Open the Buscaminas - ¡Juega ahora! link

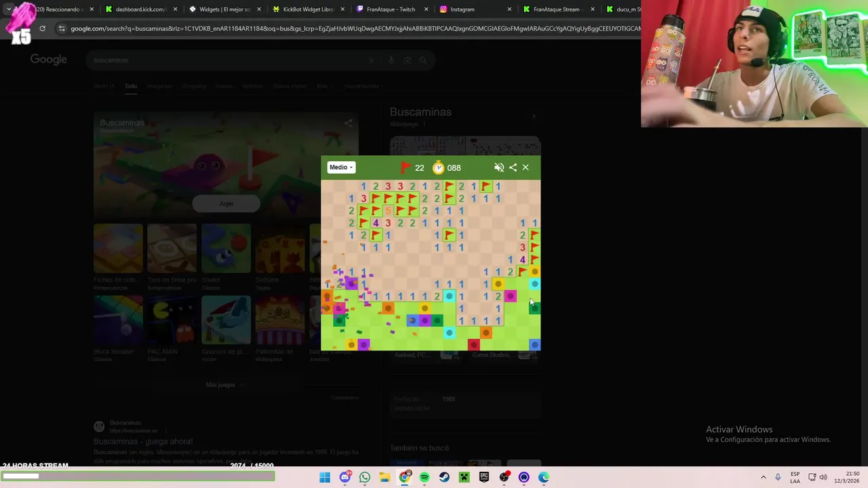[143, 441]
